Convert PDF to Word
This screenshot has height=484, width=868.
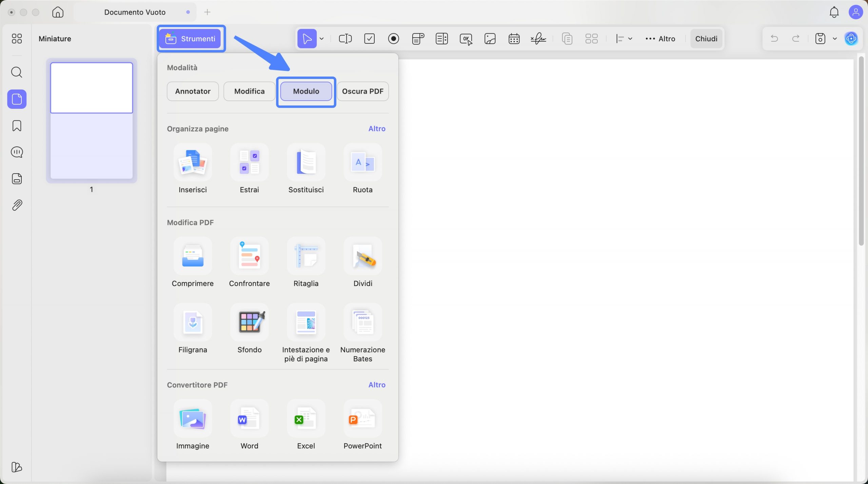tap(249, 425)
